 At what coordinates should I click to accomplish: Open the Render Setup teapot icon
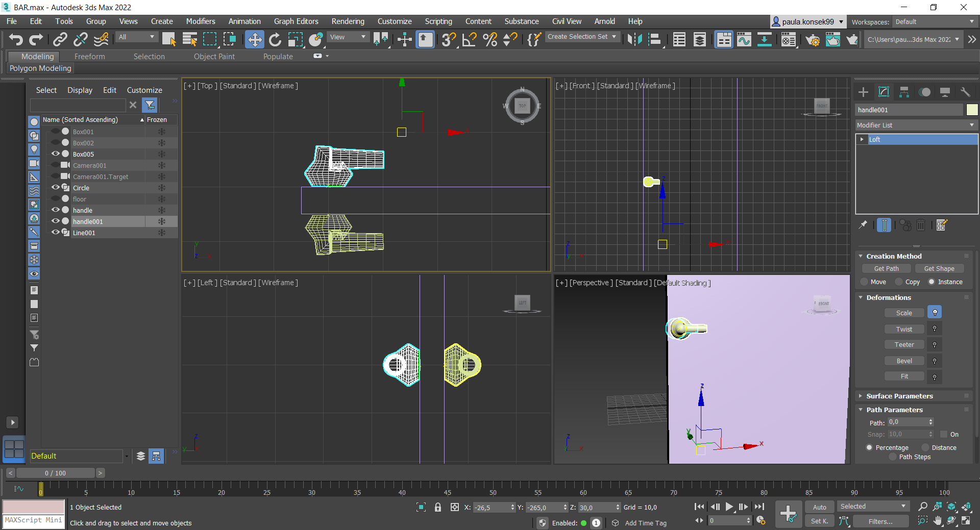click(813, 39)
